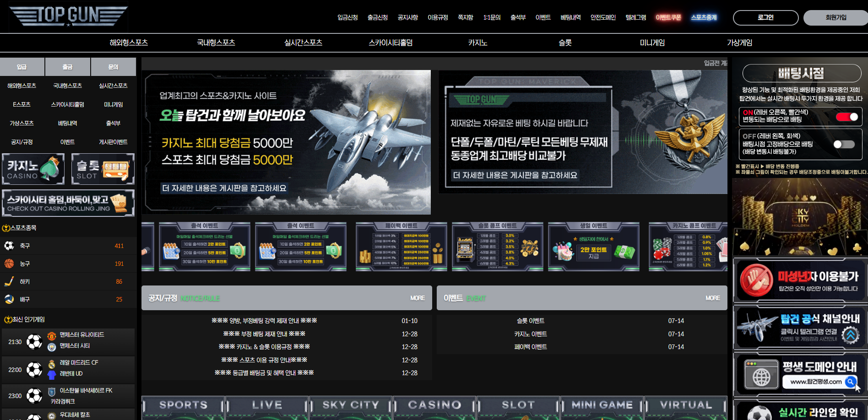Image resolution: width=868 pixels, height=420 pixels.
Task: Select the 농구 basketball icon
Action: point(9,264)
